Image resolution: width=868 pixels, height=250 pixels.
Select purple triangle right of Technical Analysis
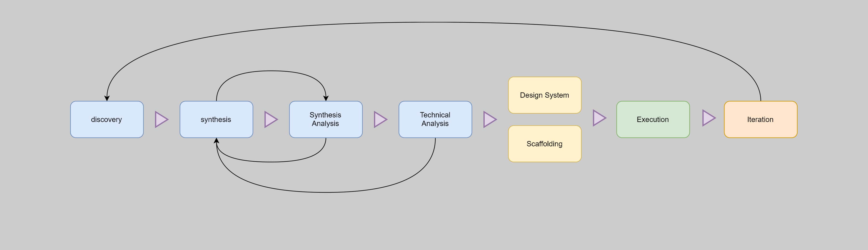489,119
